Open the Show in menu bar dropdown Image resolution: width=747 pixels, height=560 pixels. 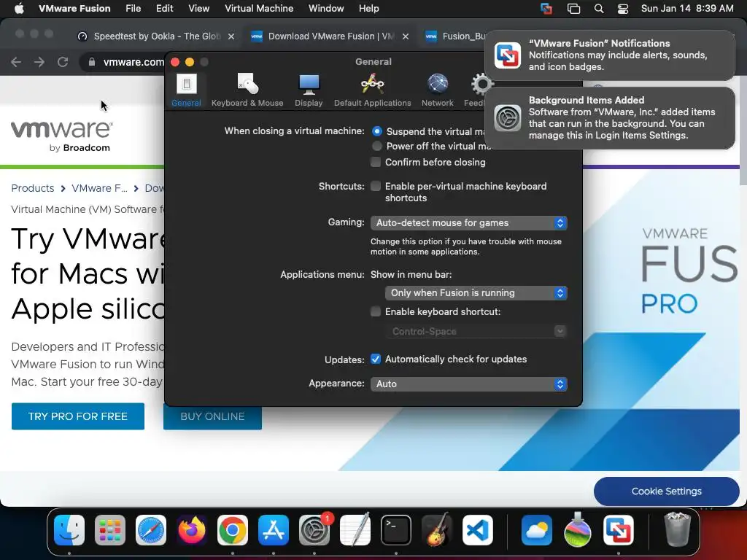476,293
